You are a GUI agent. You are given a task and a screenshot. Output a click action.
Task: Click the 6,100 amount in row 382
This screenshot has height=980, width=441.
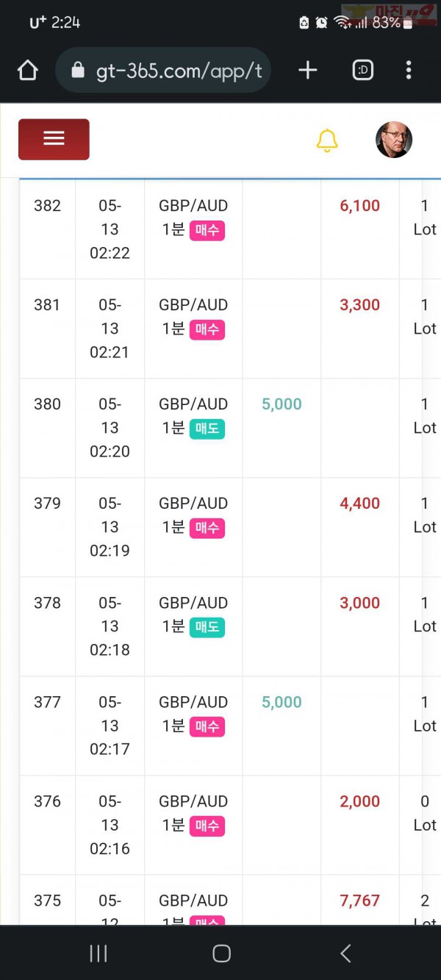[x=360, y=206]
